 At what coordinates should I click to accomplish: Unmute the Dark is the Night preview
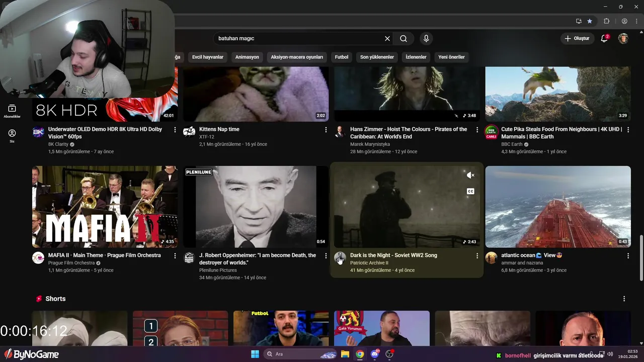click(x=470, y=175)
